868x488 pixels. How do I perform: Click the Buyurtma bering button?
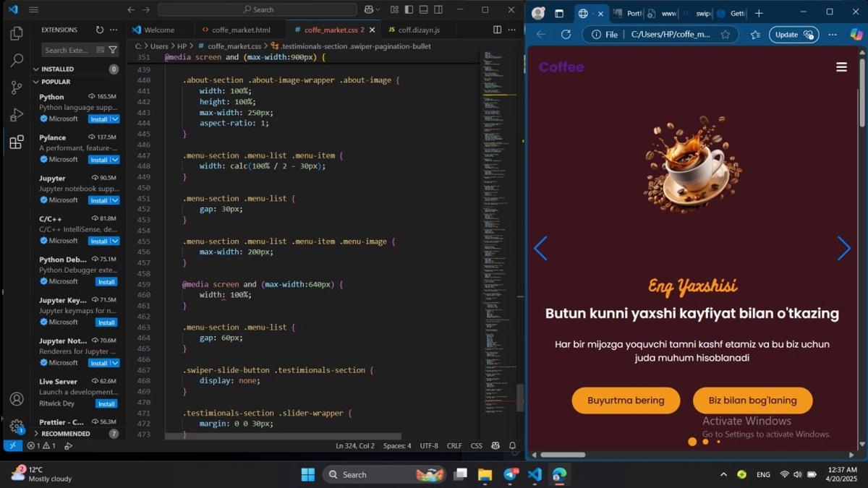[x=626, y=401]
